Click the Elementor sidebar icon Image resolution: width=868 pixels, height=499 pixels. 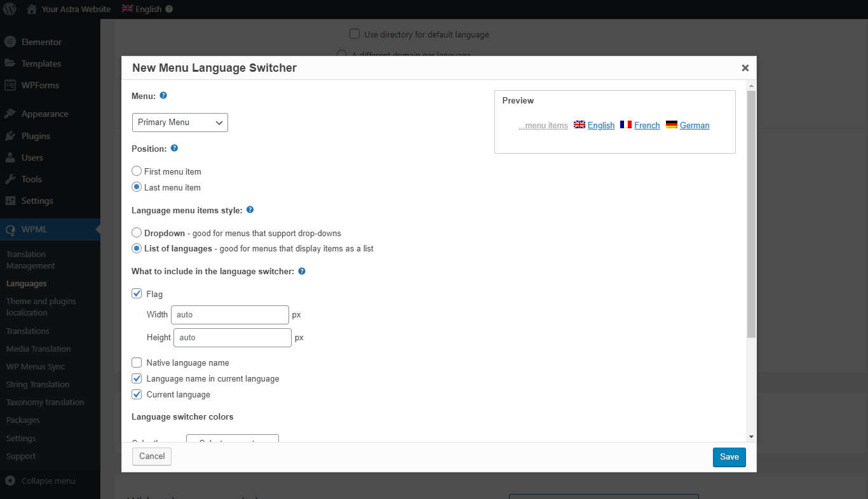point(10,42)
